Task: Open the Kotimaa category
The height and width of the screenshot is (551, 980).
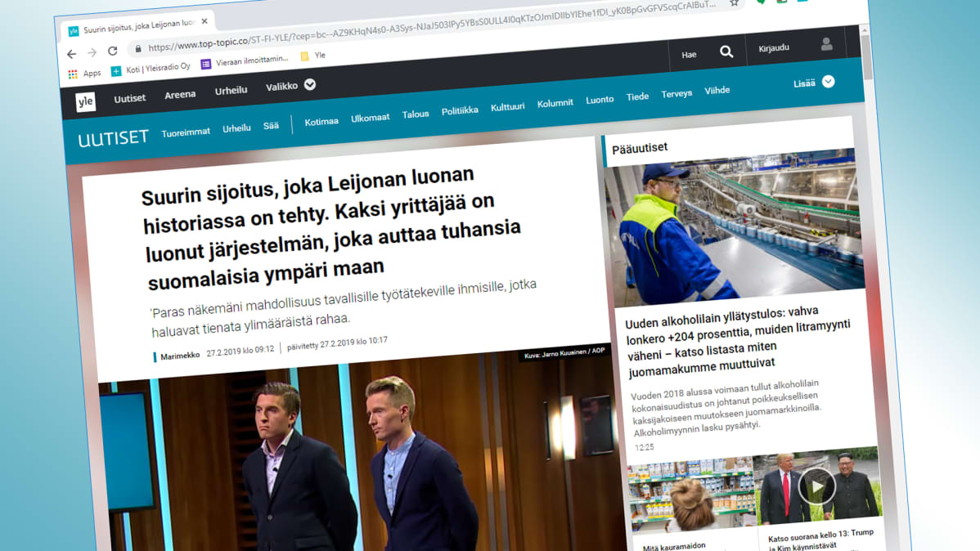Action: tap(321, 122)
